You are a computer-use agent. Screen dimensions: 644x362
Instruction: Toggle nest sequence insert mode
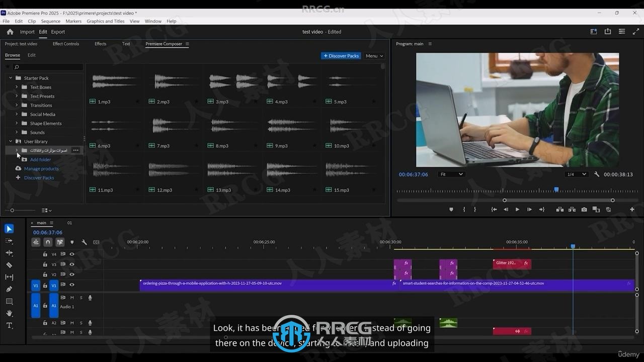click(x=36, y=242)
